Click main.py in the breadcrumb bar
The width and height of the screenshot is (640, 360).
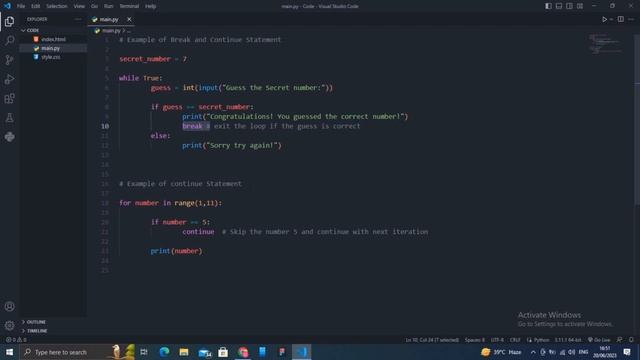point(111,31)
